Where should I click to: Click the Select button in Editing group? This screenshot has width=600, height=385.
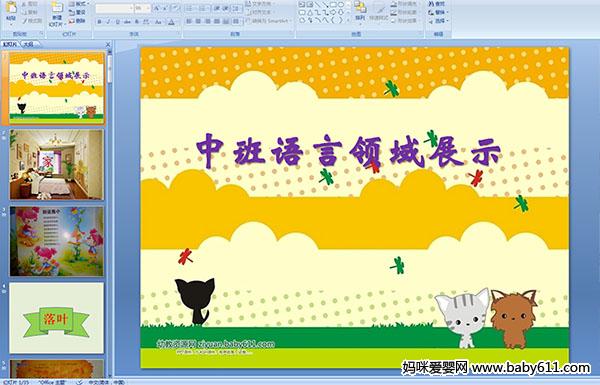(437, 21)
